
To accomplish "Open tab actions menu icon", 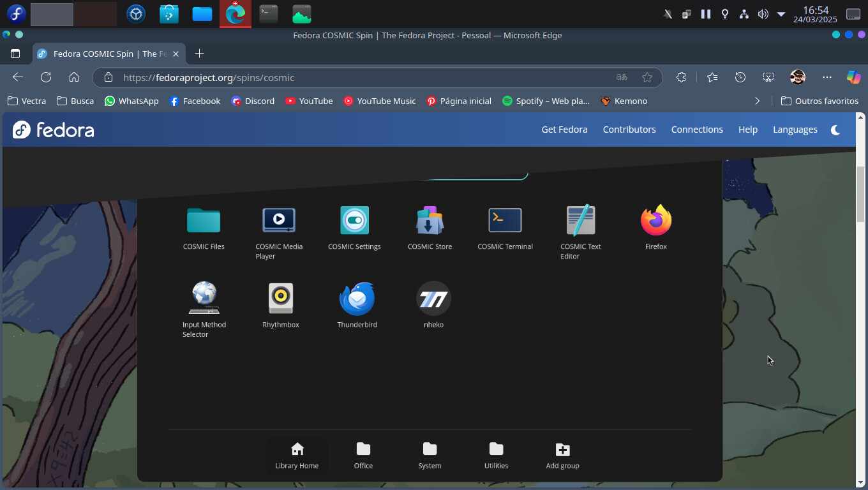I will coord(15,54).
